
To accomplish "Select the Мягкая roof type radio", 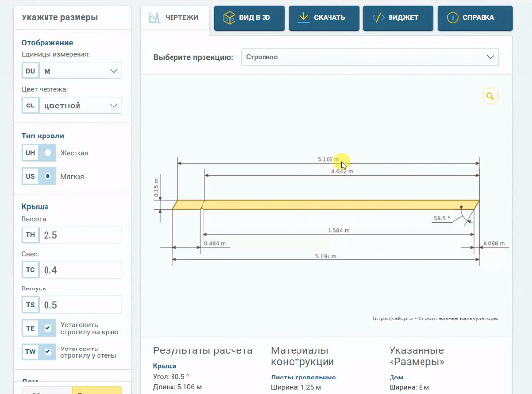I will point(47,176).
